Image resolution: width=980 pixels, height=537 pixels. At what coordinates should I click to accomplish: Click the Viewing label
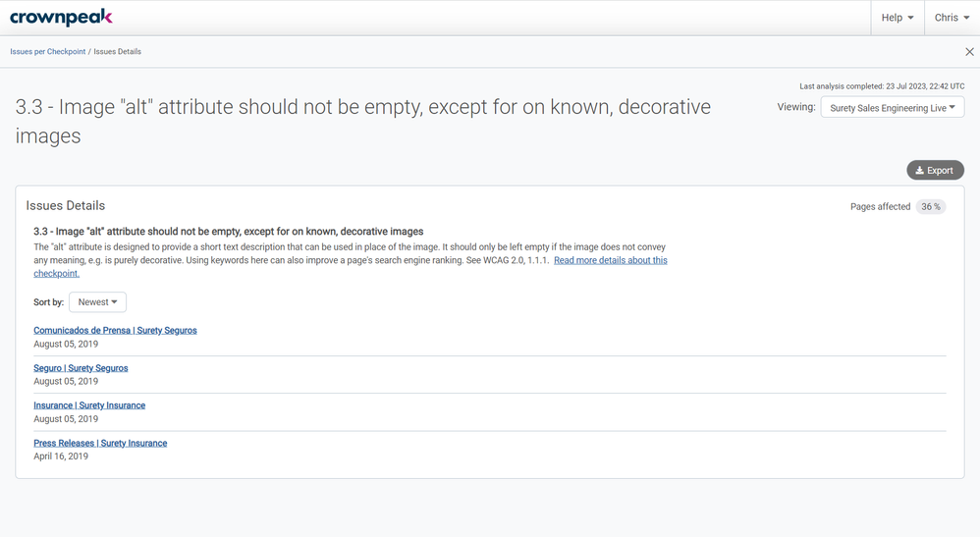point(796,107)
